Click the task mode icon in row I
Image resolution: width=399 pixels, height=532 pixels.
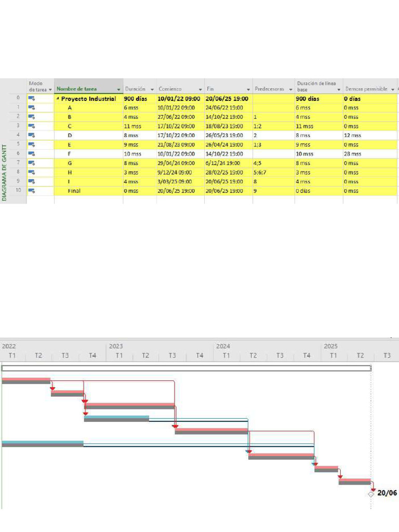[x=32, y=181]
